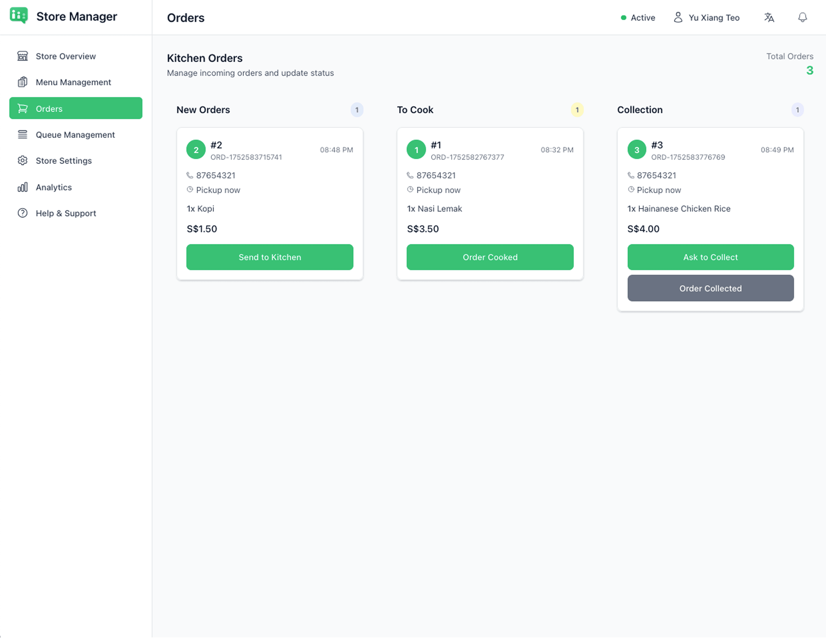Open Analytics from the sidebar
The width and height of the screenshot is (826, 644).
coord(54,187)
